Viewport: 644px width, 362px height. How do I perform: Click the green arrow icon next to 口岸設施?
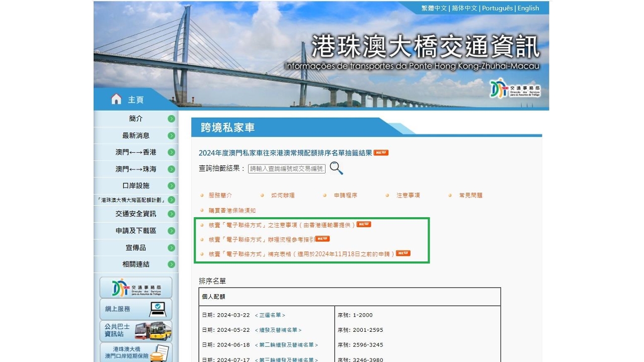coord(172,186)
